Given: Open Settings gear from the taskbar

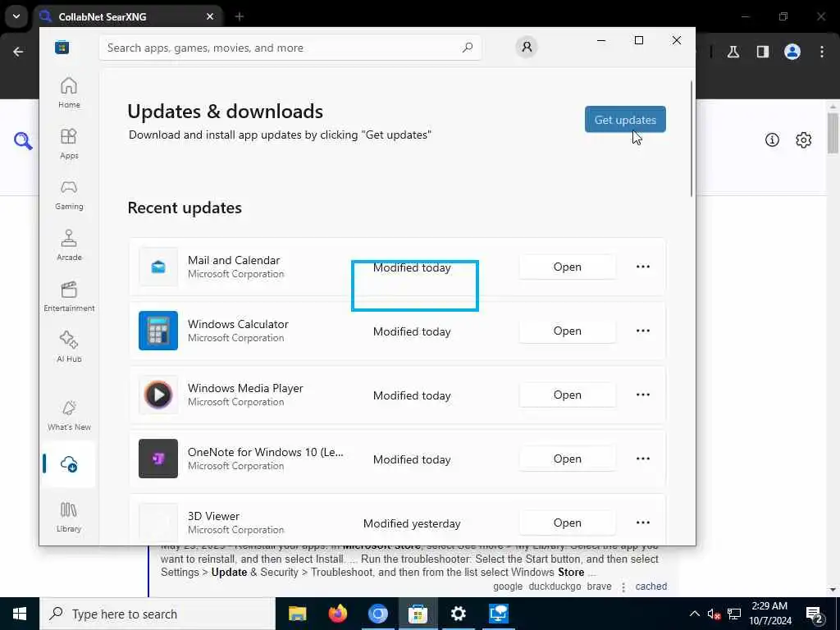Looking at the screenshot, I should [458, 614].
